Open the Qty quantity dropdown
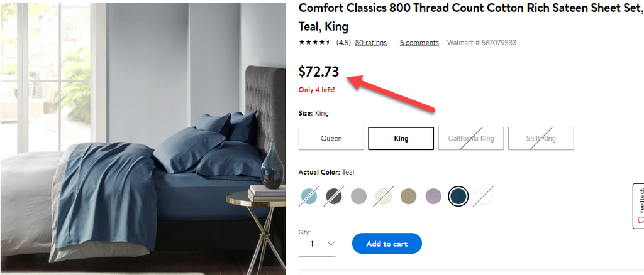The image size is (644, 275). pos(317,244)
